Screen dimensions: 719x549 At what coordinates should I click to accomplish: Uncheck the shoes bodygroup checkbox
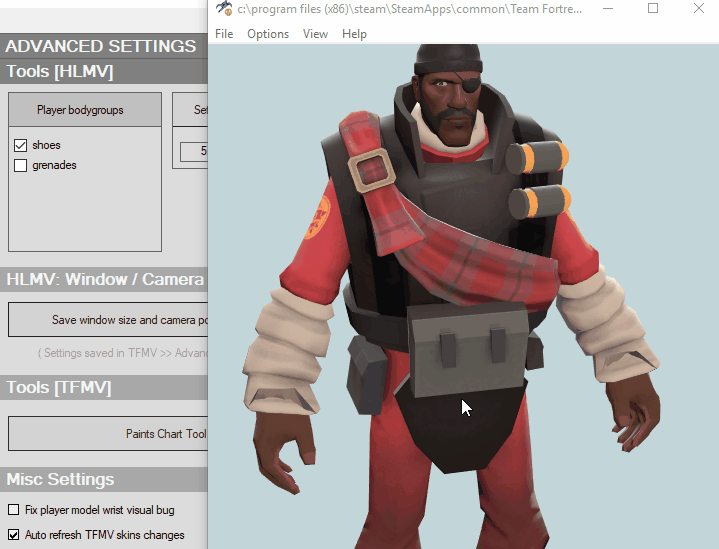[x=21, y=145]
